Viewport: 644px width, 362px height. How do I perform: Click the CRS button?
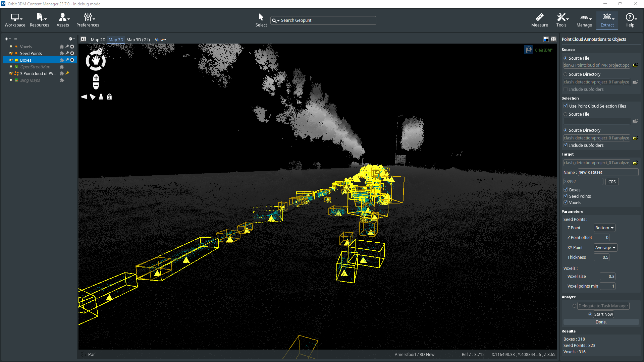[x=612, y=182]
